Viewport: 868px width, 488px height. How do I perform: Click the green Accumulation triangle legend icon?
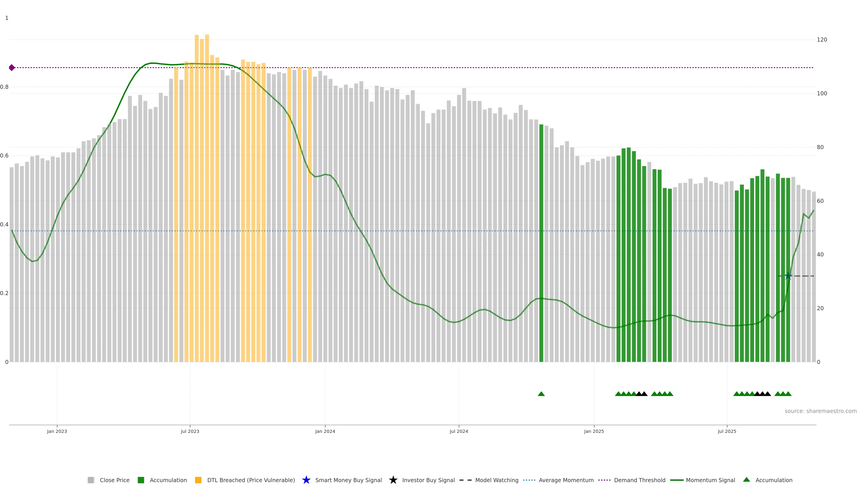(746, 480)
